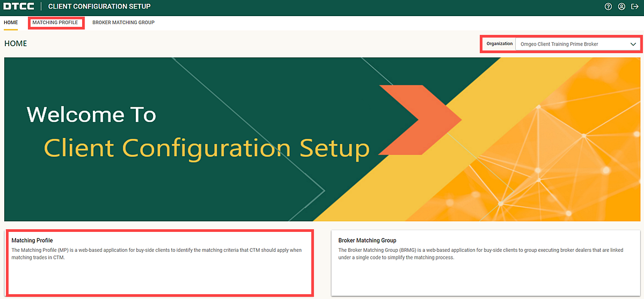Open the Broker Matching Group card

click(486, 262)
